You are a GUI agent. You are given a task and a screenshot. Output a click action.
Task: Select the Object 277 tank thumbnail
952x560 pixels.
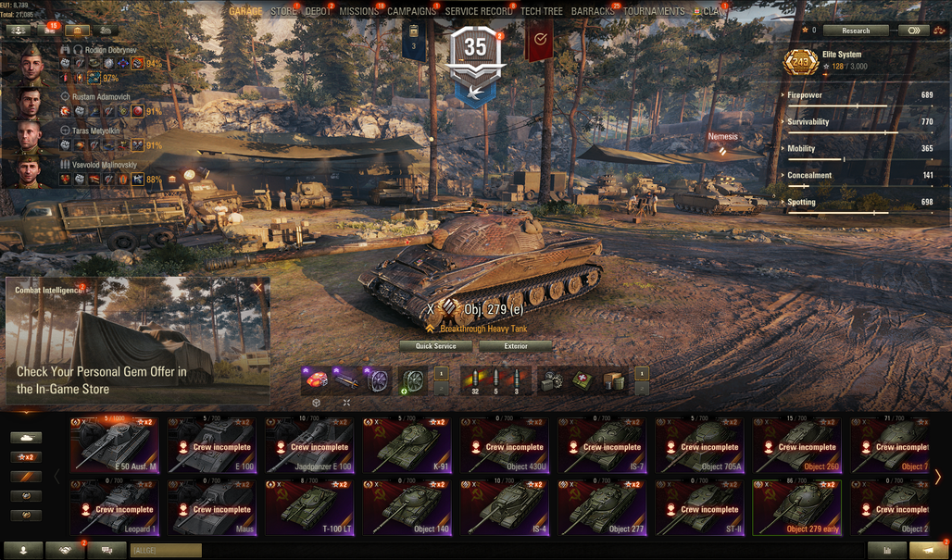(602, 508)
